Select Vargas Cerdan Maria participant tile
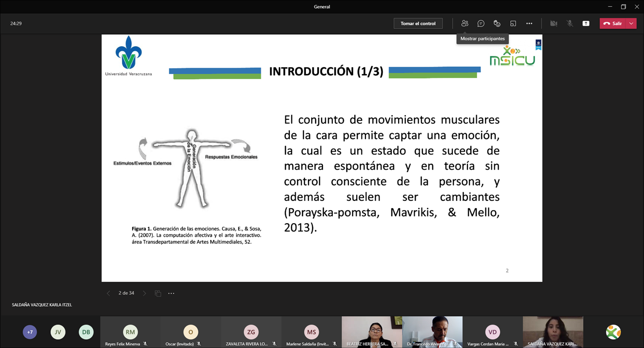 [x=492, y=332]
